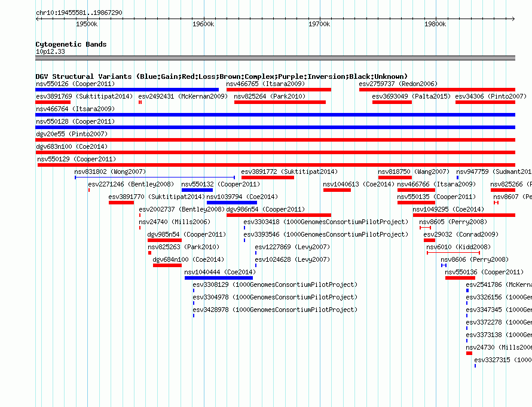532x407 pixels.
Task: Select nsv825263 (Park2010) label
Action: (184, 247)
